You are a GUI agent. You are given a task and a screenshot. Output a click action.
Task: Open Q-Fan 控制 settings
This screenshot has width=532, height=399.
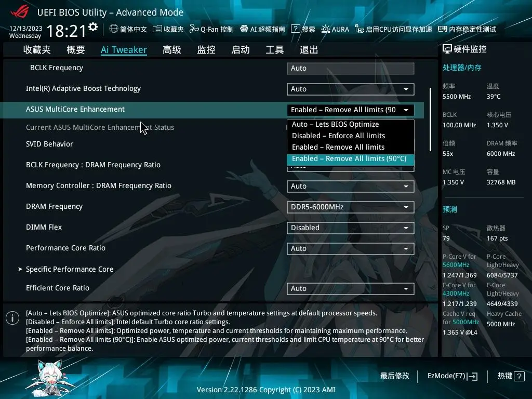tap(211, 29)
